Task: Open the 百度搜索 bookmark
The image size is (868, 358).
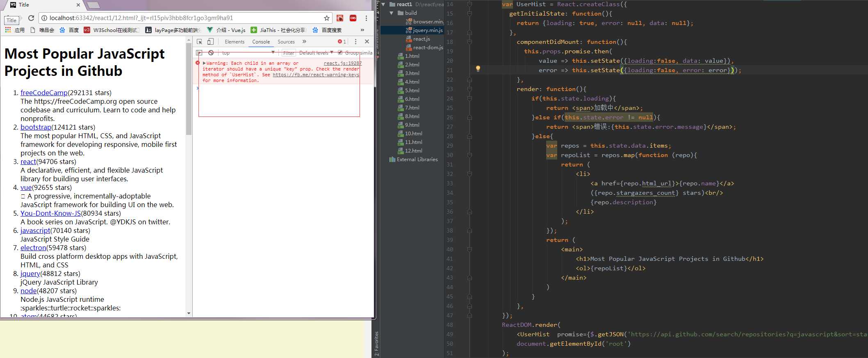Action: tap(327, 30)
